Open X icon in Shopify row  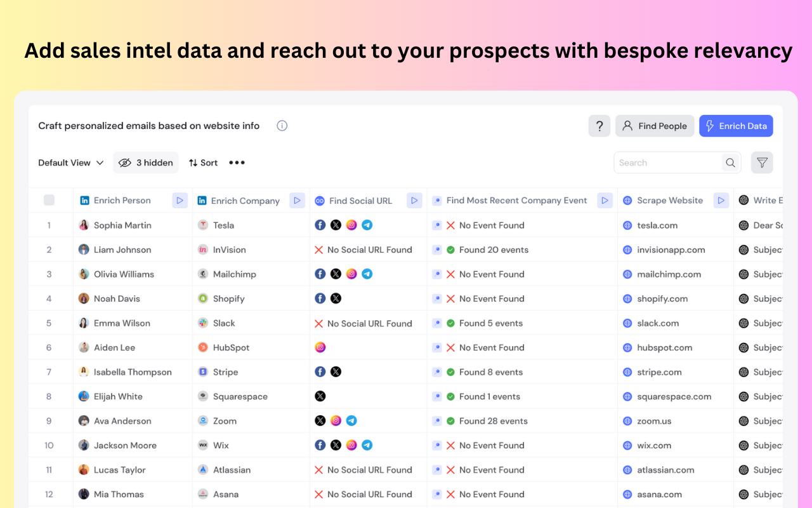pyautogui.click(x=336, y=298)
